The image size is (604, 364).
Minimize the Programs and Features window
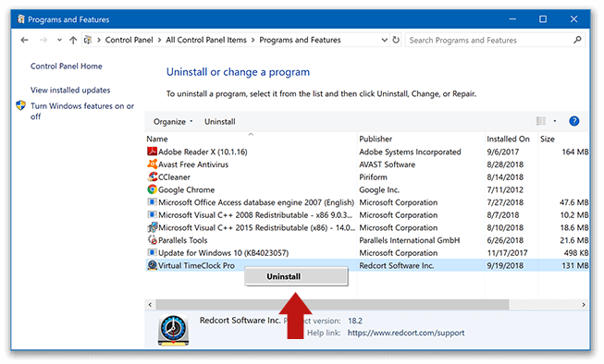(x=512, y=19)
